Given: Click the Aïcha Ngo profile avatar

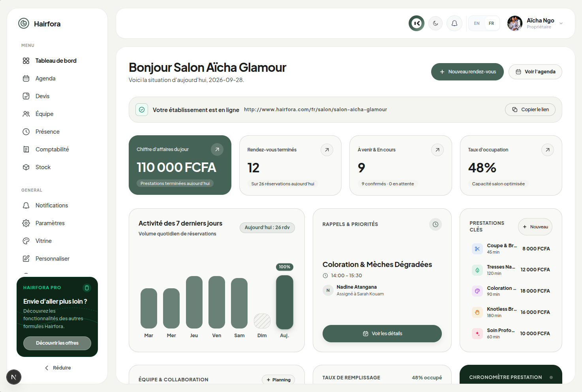Looking at the screenshot, I should [x=515, y=23].
